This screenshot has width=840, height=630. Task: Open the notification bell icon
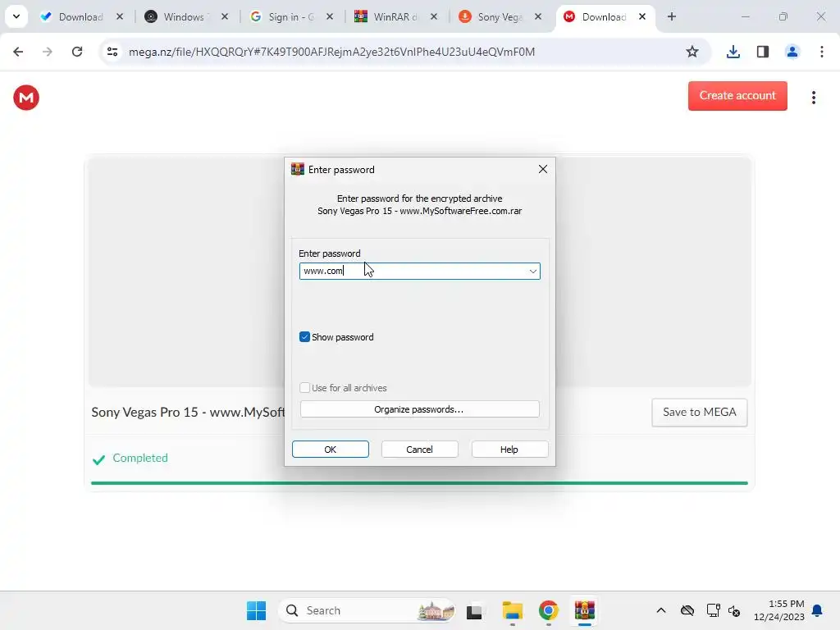817,610
